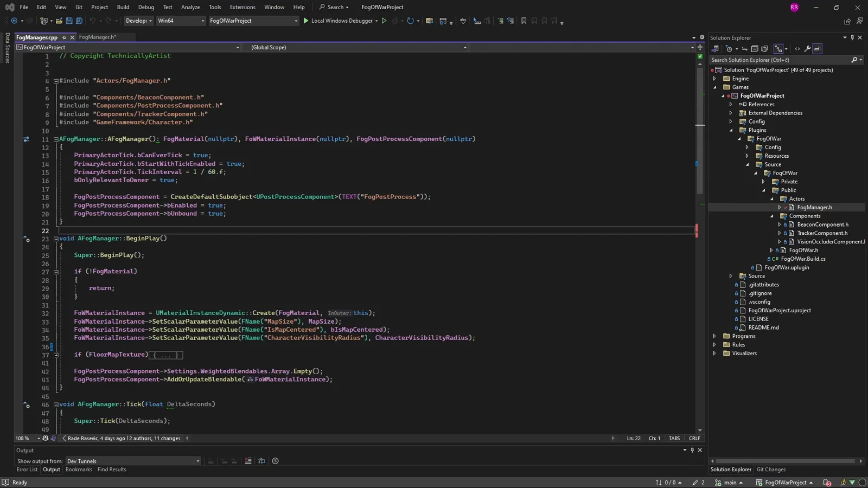Click the editor vertical scrollbar thumb
The width and height of the screenshot is (868, 488).
tap(700, 130)
